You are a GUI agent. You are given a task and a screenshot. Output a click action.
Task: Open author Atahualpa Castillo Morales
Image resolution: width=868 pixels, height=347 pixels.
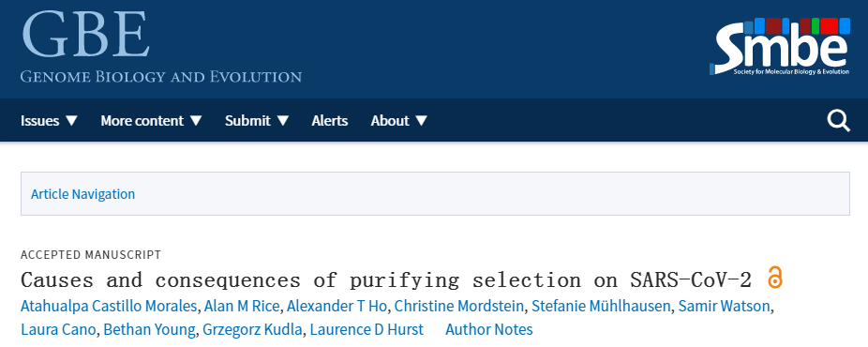tap(109, 306)
